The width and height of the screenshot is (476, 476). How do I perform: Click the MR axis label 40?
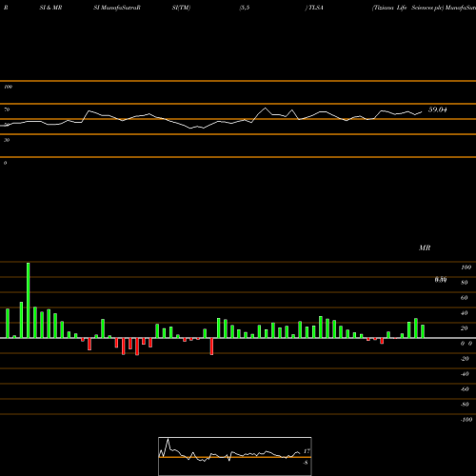(x=464, y=313)
